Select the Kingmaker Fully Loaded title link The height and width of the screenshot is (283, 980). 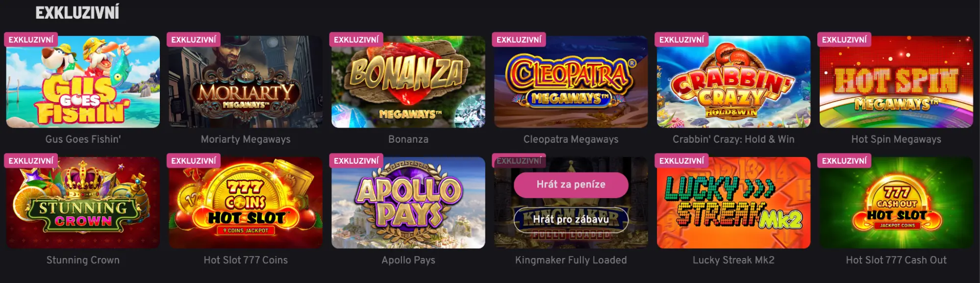(572, 260)
